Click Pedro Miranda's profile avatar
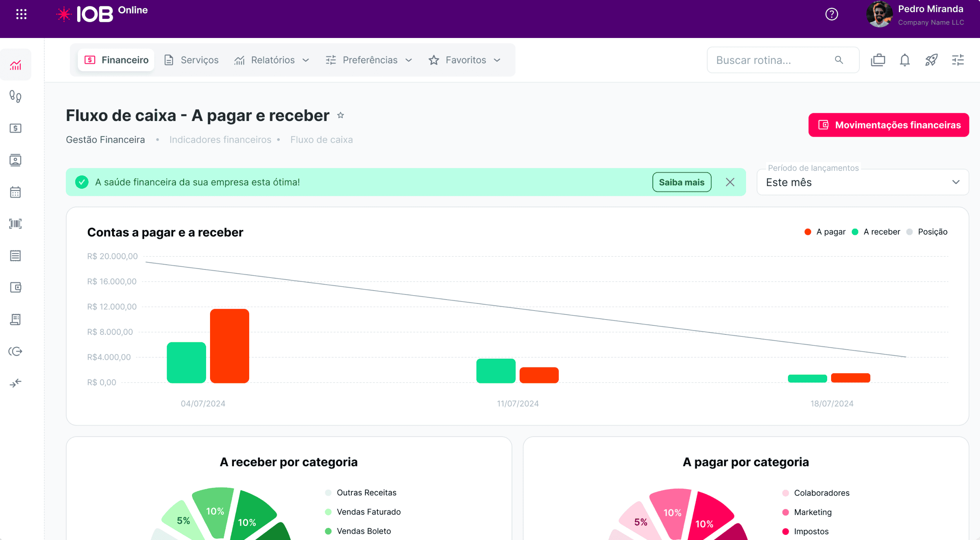The width and height of the screenshot is (980, 540). pos(879,14)
